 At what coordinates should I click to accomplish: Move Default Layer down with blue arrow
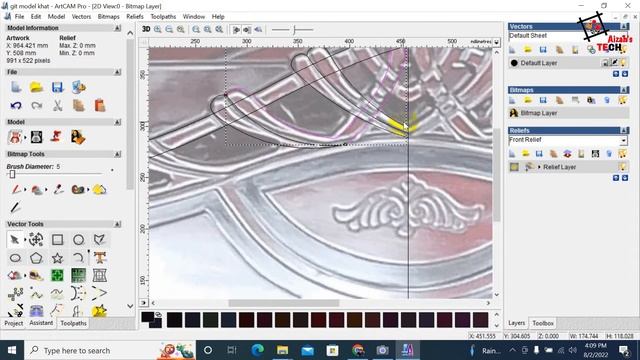coord(624,74)
